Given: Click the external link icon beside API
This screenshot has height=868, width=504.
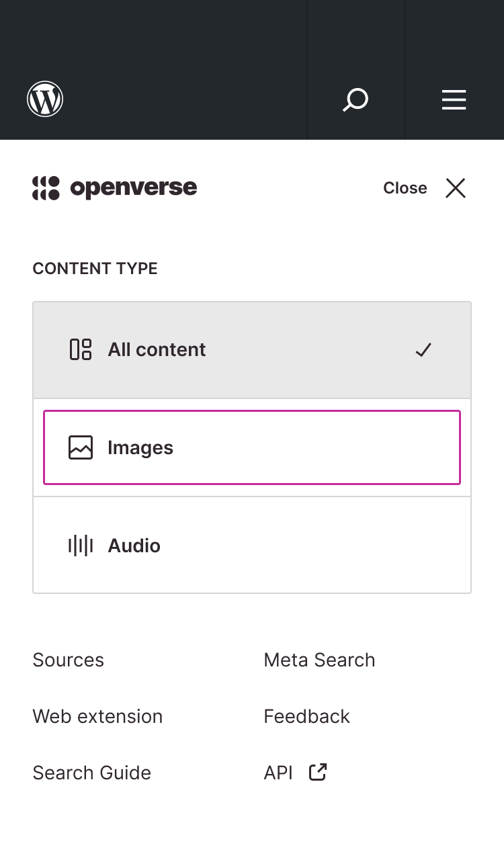Looking at the screenshot, I should coord(317,772).
